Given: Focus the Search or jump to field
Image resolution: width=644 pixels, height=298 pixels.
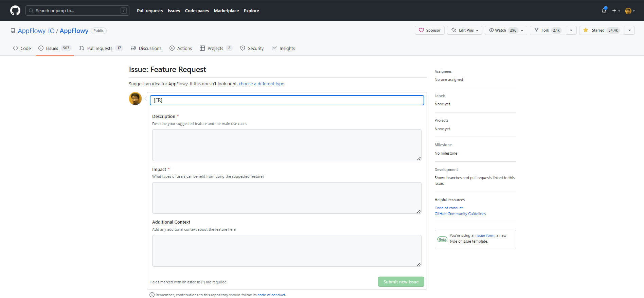Looking at the screenshot, I should click(x=77, y=11).
